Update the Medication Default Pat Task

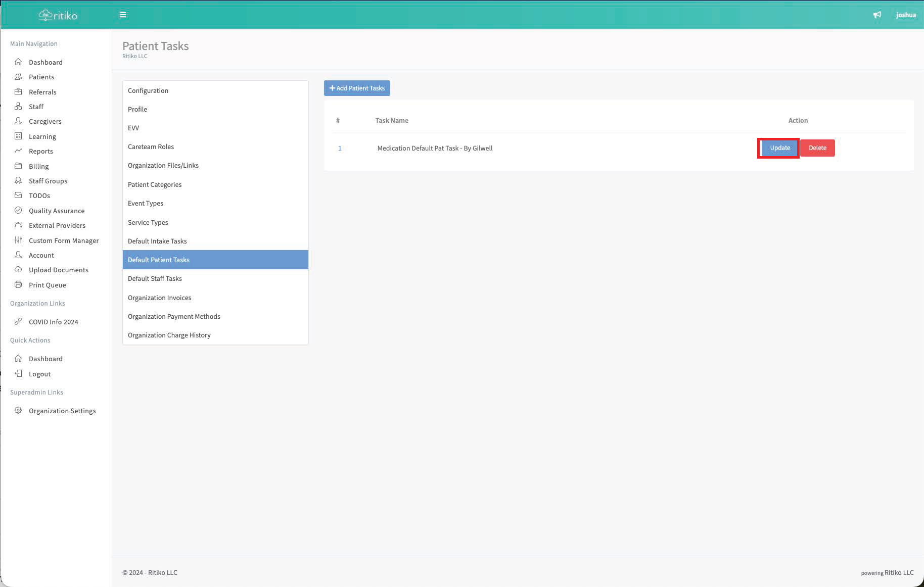point(779,148)
